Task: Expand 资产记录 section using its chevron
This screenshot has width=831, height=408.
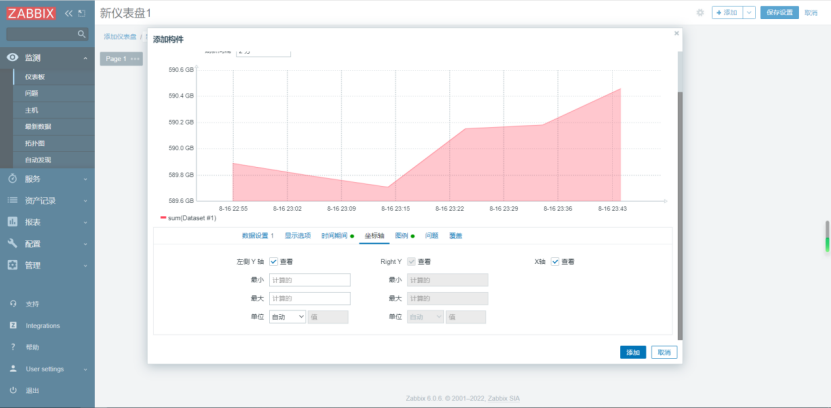Action: (x=85, y=201)
